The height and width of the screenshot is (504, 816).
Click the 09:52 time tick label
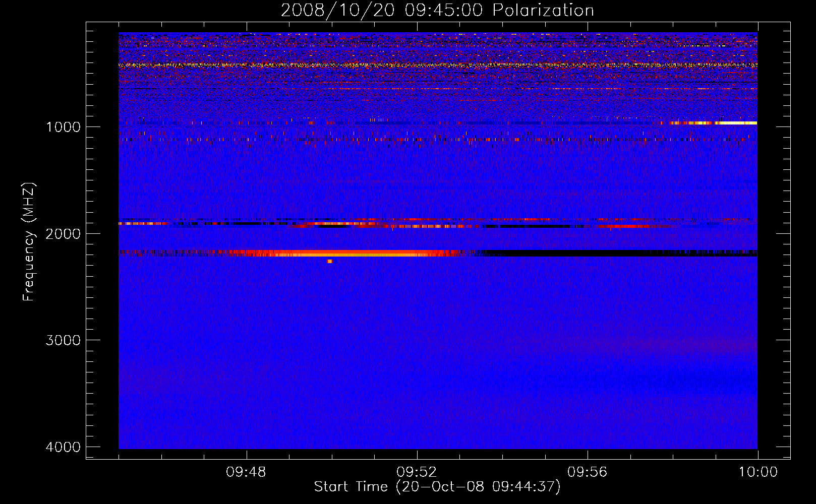pos(417,472)
